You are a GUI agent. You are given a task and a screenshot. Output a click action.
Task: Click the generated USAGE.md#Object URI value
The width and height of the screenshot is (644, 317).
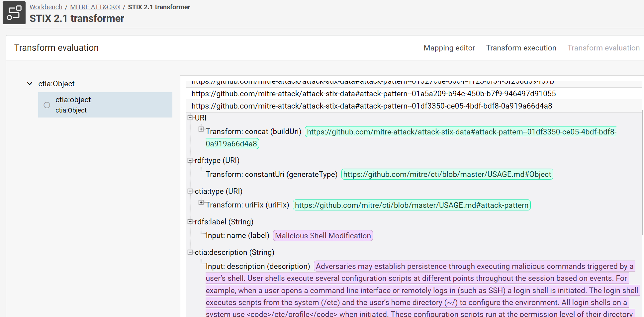click(447, 174)
